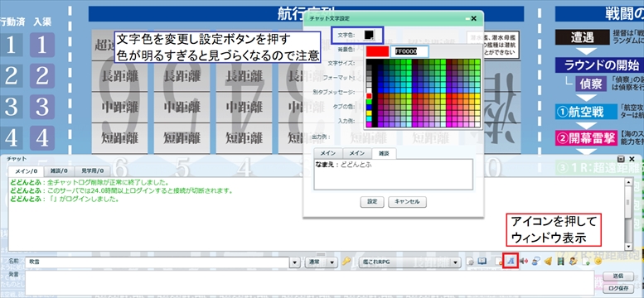Switch to the 見学用/0 chat tab
This screenshot has width=644, height=298.
(x=93, y=171)
